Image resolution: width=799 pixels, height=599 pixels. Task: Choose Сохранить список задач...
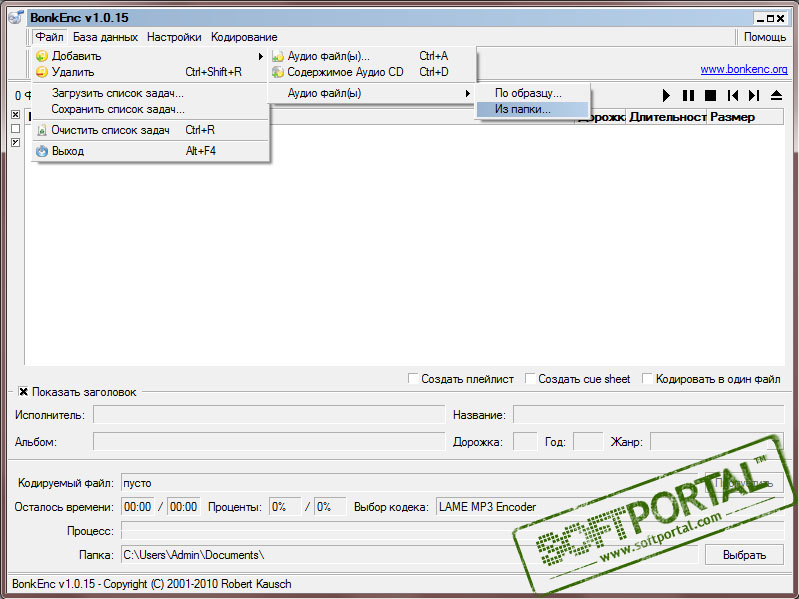pos(149,109)
